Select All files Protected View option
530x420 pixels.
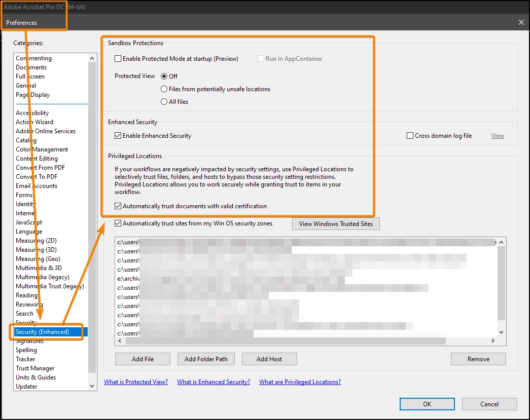click(164, 102)
